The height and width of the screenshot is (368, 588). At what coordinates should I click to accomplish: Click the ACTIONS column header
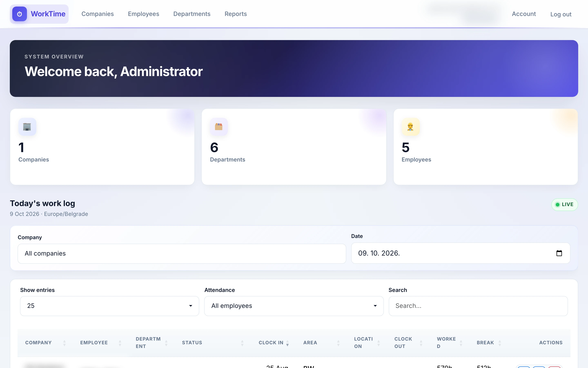click(x=551, y=343)
